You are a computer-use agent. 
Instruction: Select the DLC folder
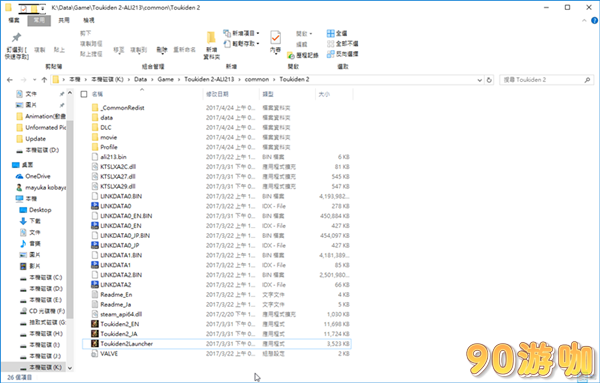pos(216,127)
